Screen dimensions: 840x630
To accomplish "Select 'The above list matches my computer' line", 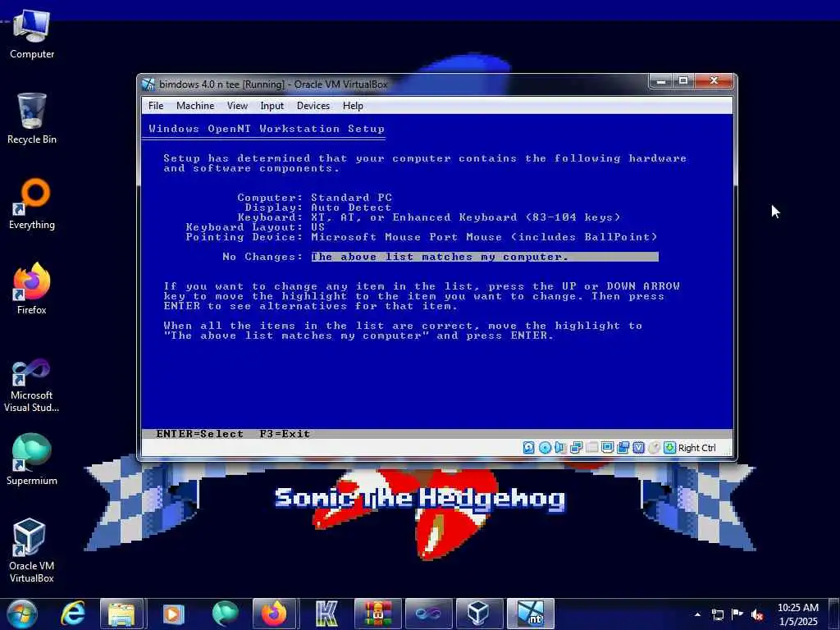I will point(485,257).
